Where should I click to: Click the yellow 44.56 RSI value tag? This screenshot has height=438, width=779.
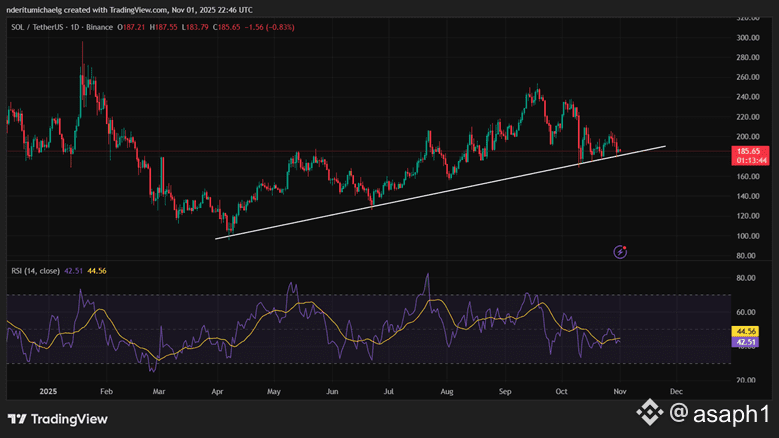coord(743,331)
